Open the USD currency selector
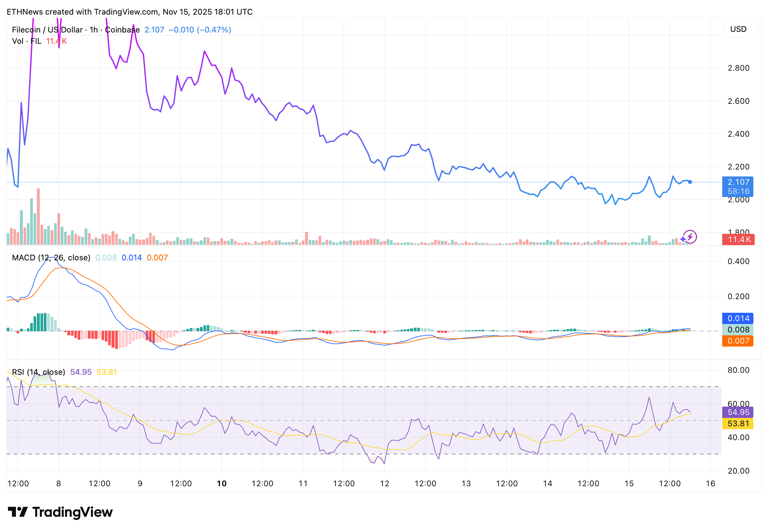The image size is (768, 532). point(741,29)
